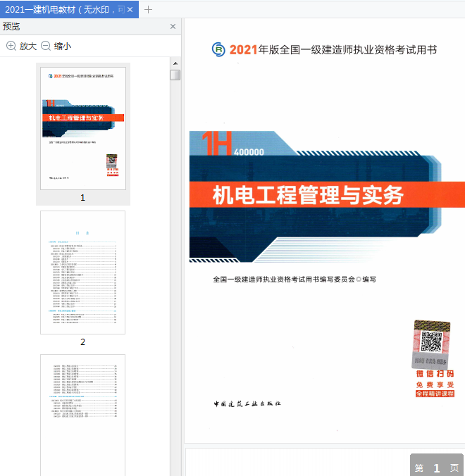Click the 2021年版全国一级建造师执业资格考试用书 heading

pos(333,50)
